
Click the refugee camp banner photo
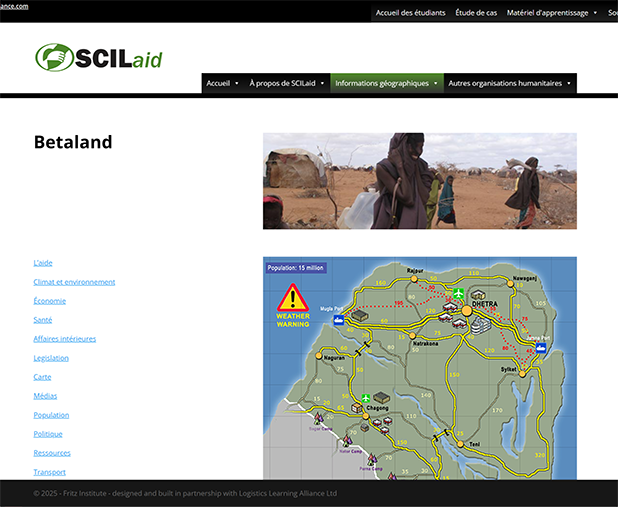(x=420, y=181)
